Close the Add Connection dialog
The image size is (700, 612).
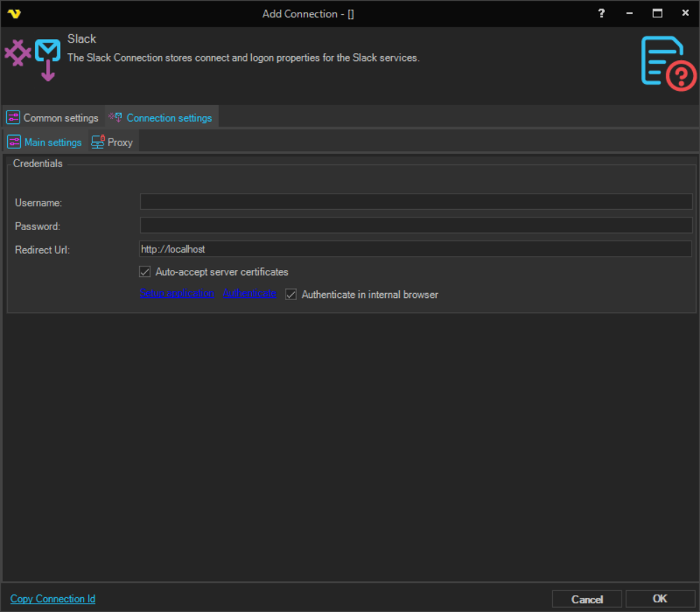(685, 13)
